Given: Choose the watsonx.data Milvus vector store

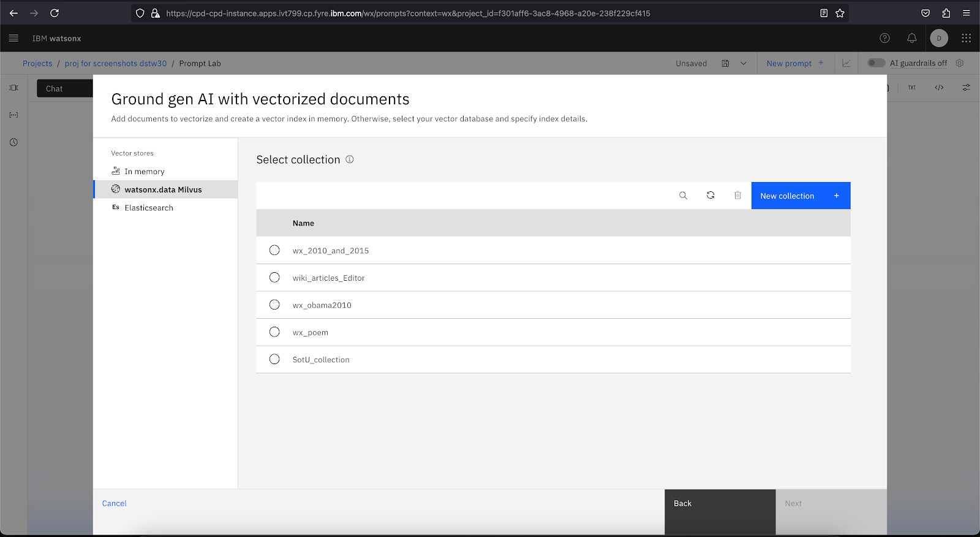Looking at the screenshot, I should click(x=165, y=189).
